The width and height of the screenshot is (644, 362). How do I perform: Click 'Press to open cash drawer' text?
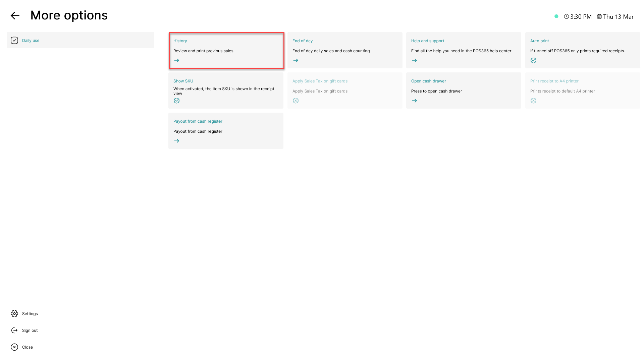pyautogui.click(x=436, y=91)
